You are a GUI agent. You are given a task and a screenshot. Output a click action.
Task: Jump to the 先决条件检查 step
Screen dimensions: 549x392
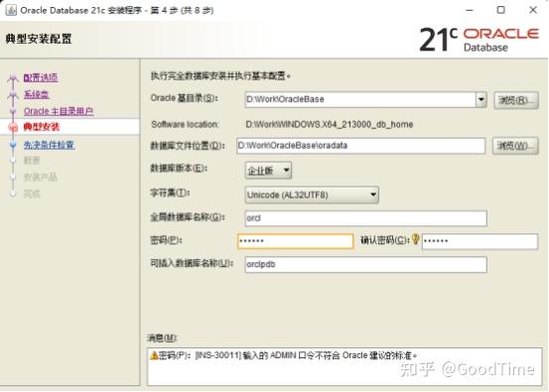[x=49, y=145]
